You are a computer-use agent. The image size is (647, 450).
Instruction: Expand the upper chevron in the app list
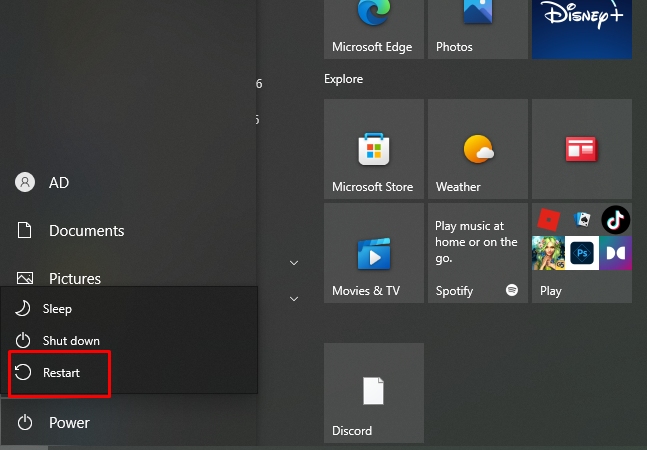(x=294, y=263)
